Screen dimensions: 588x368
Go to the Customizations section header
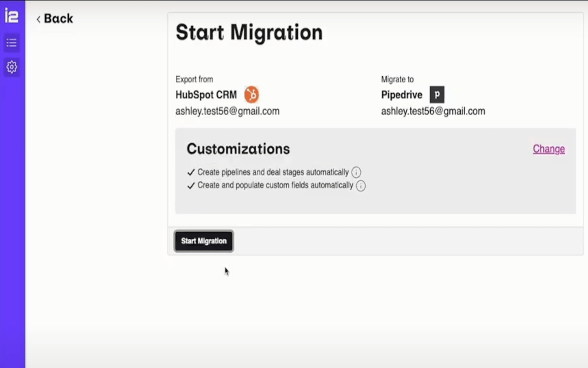coord(238,149)
